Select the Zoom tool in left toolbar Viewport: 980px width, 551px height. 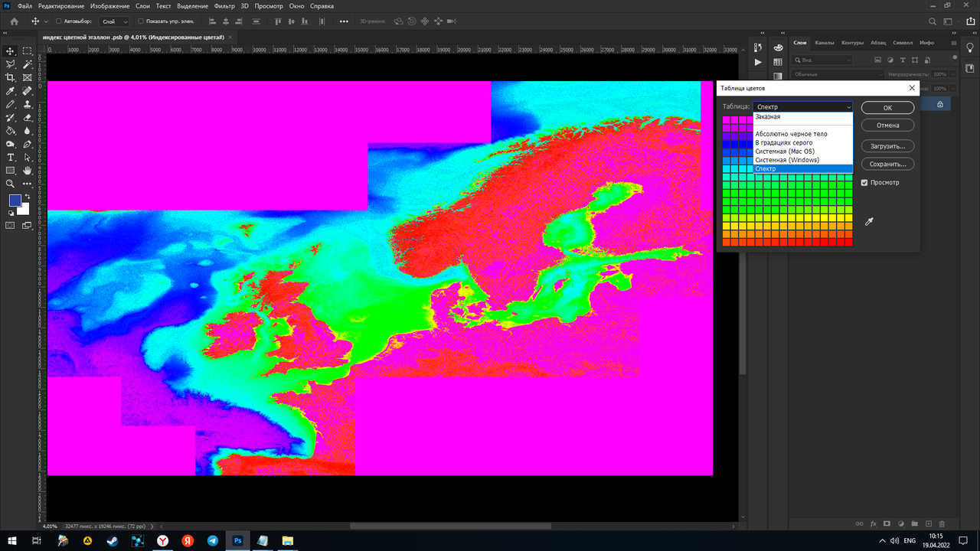(11, 184)
